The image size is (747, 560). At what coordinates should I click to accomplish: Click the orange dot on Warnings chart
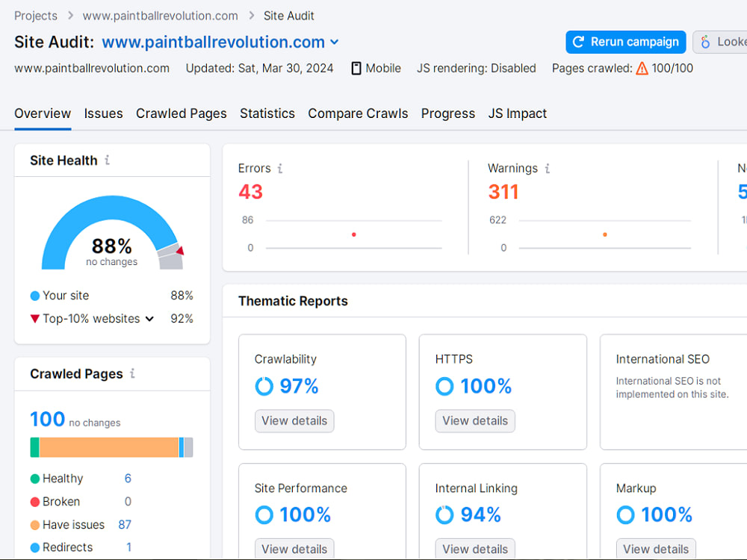coord(605,234)
